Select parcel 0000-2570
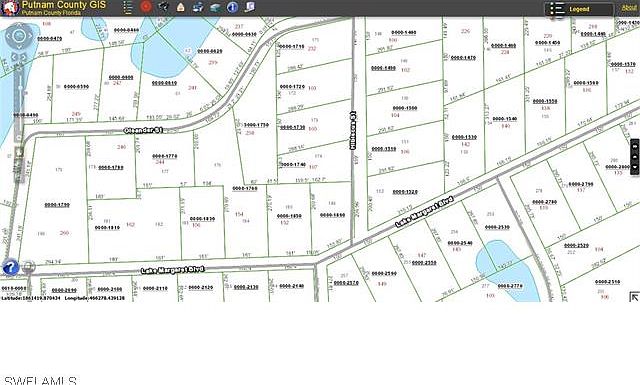This screenshot has width=640, height=385. coord(346,283)
